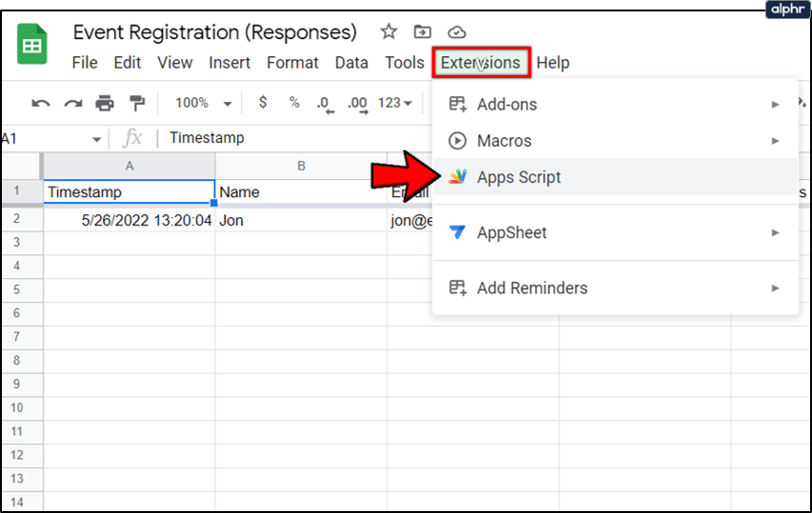812x513 pixels.
Task: Format as currency with dollar icon
Action: tap(263, 103)
